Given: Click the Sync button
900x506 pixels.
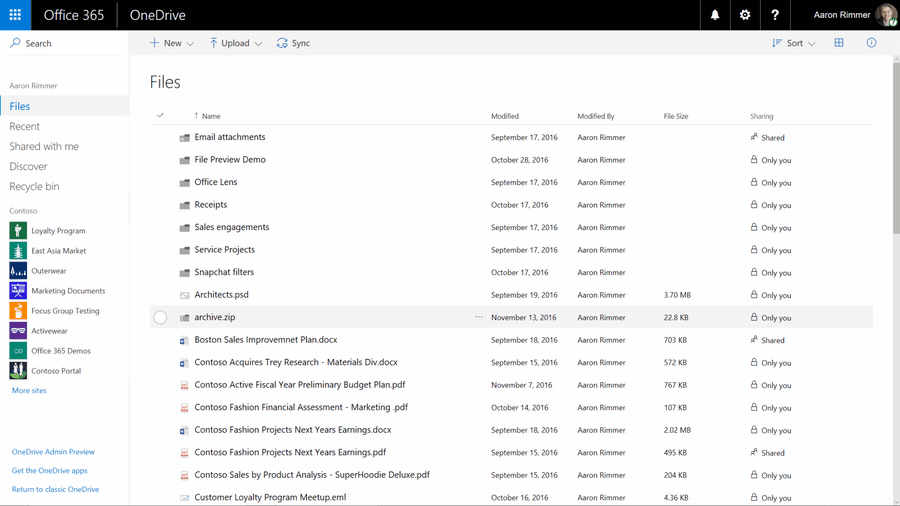Looking at the screenshot, I should [x=293, y=43].
